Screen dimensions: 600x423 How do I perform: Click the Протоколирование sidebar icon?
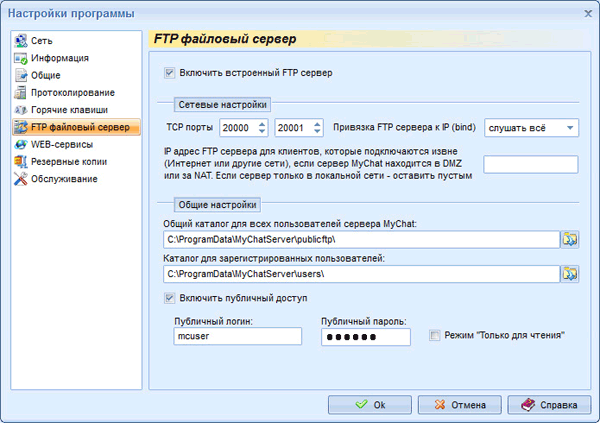coord(21,92)
